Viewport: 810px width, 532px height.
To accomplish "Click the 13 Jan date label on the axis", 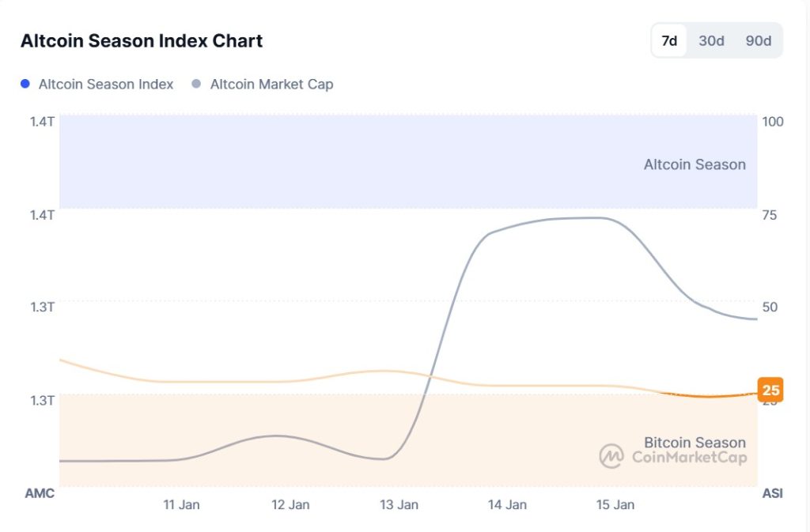I will point(399,504).
